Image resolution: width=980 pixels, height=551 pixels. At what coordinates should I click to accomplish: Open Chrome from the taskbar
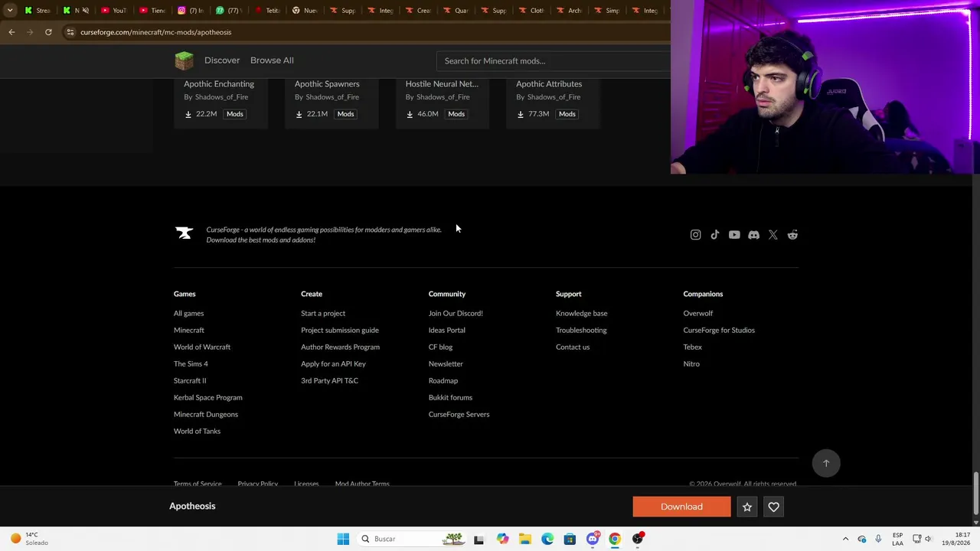coord(615,539)
